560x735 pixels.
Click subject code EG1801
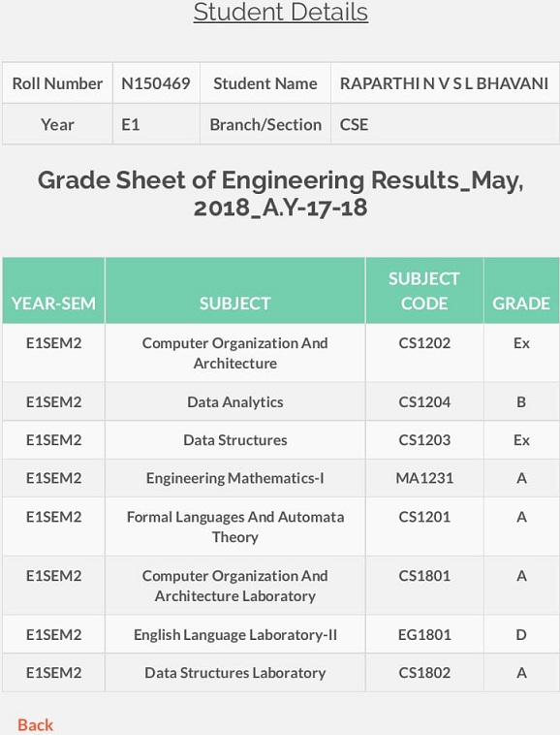click(424, 635)
